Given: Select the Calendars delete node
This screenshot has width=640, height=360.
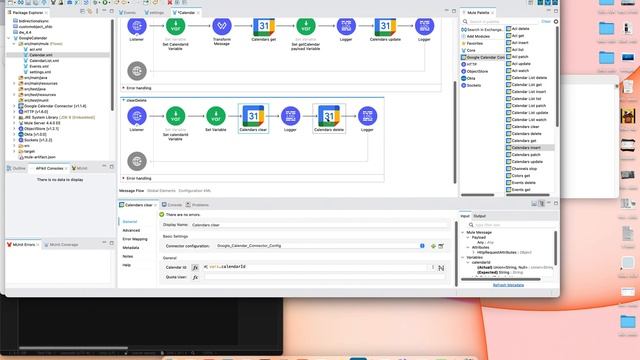Looking at the screenshot, I should click(x=329, y=116).
